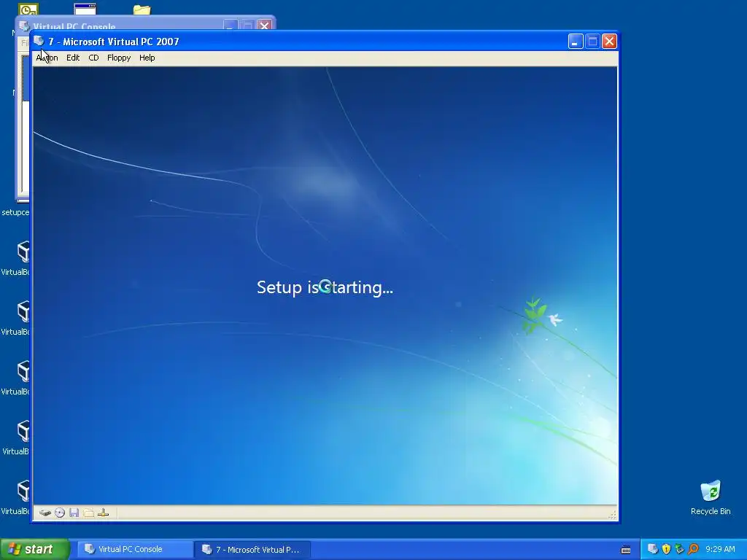Click the hard disk activity icon in status bar
The height and width of the screenshot is (560, 747).
45,513
